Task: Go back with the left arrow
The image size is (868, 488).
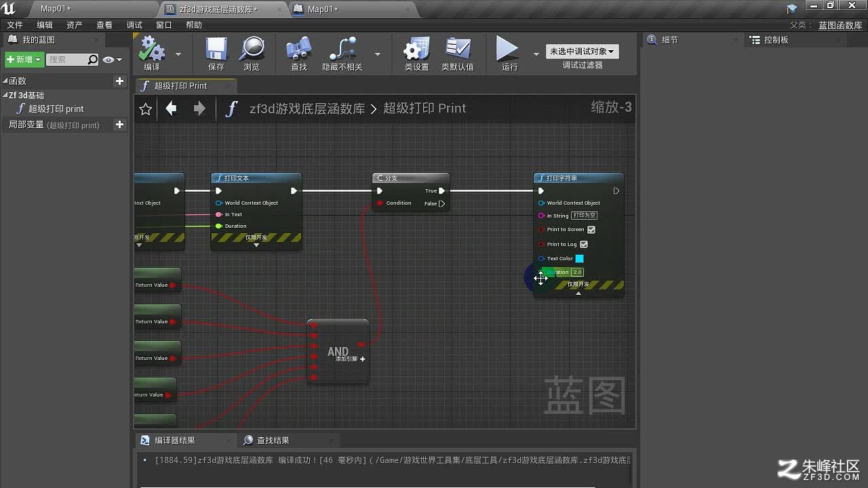Action: coord(172,108)
